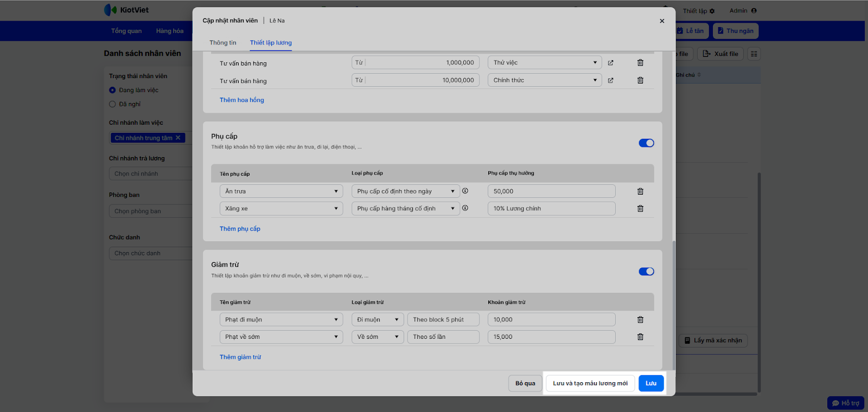Toggle off the Phụ cấp switch
868x412 pixels.
(646, 143)
